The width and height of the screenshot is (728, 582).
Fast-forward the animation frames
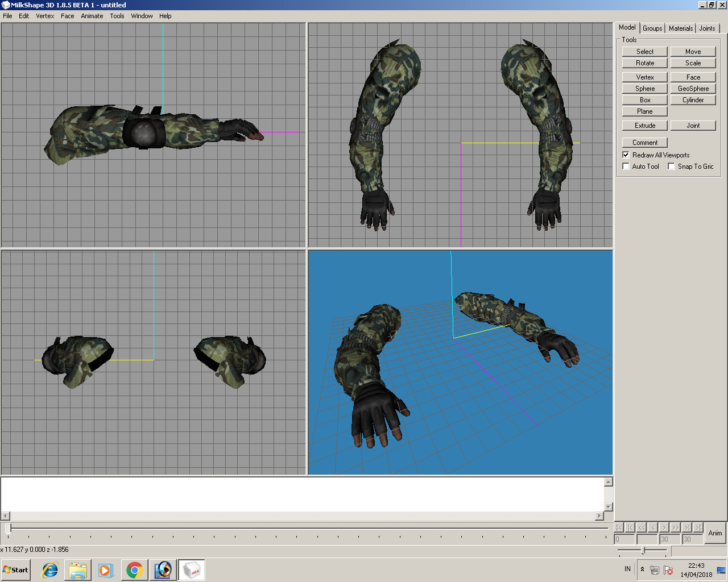[x=676, y=527]
